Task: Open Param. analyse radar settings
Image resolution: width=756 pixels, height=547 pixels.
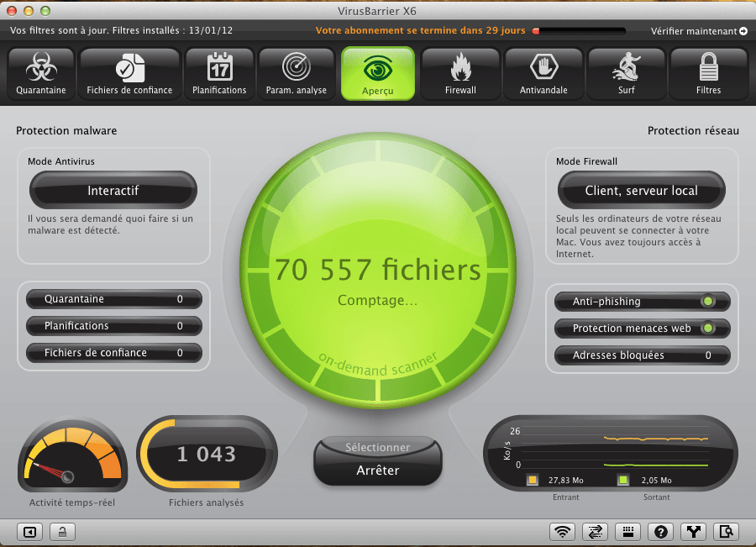Action: click(x=296, y=73)
